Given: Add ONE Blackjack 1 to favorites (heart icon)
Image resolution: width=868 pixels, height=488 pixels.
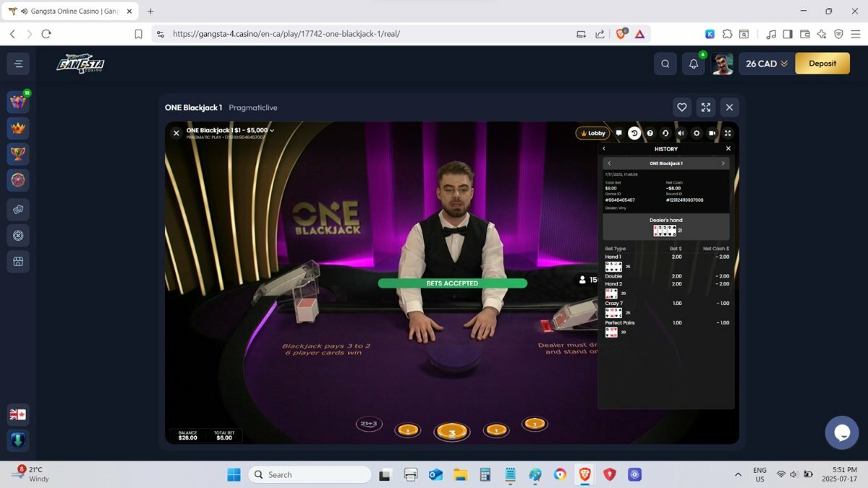Looking at the screenshot, I should [x=681, y=107].
